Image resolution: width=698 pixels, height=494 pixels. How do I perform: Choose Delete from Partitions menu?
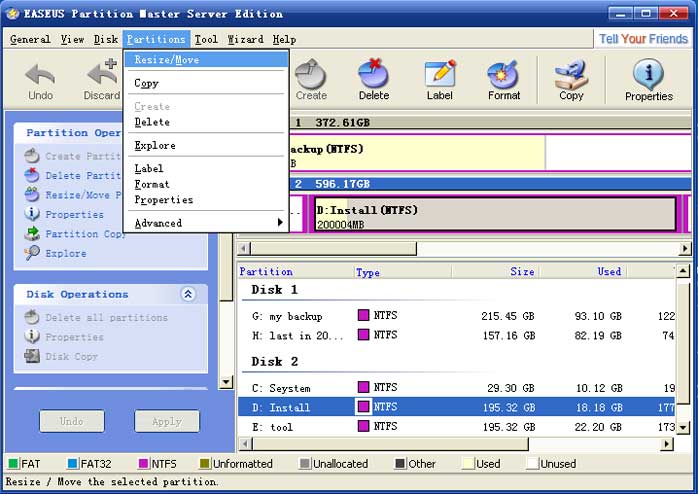(207, 122)
